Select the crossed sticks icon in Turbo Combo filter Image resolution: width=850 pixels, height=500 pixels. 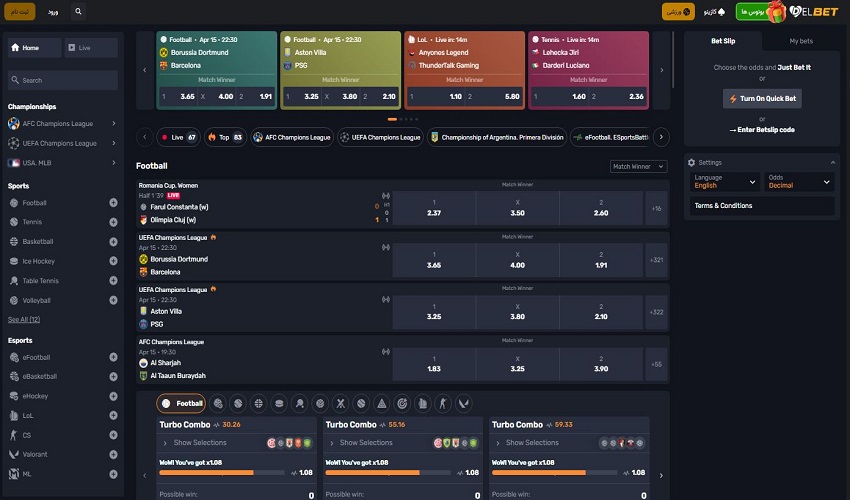(340, 403)
